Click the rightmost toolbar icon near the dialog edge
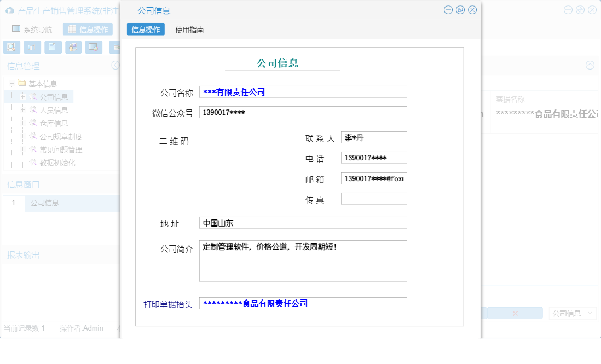This screenshot has width=601, height=364. 114,47
